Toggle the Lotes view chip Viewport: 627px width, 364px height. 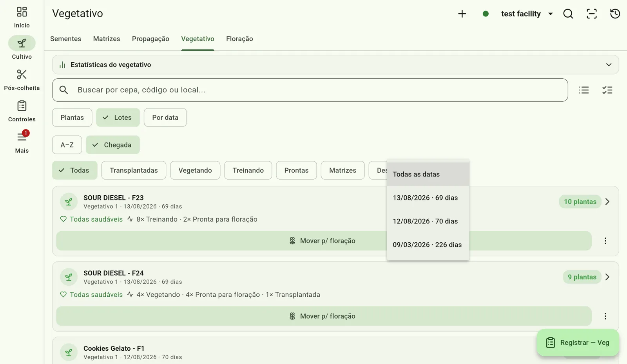pos(118,117)
